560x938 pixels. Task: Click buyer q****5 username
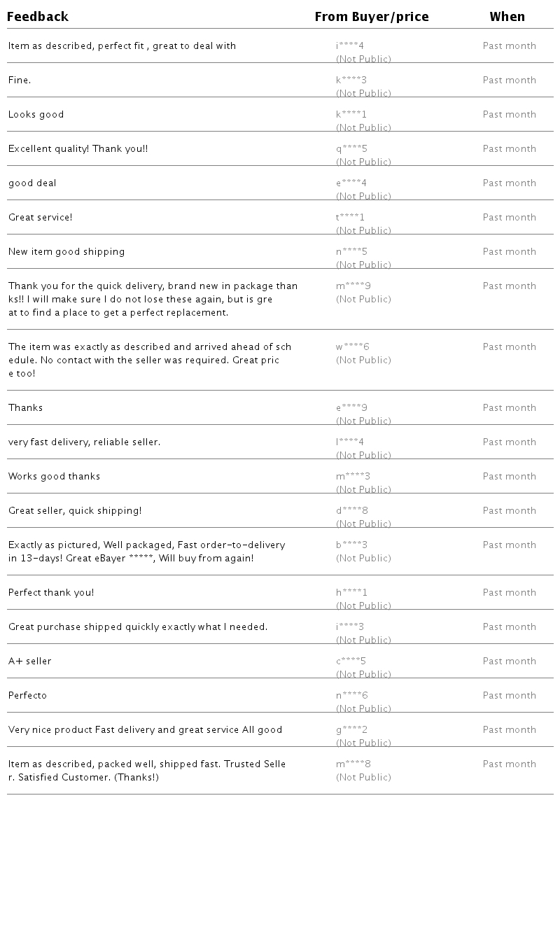point(351,149)
